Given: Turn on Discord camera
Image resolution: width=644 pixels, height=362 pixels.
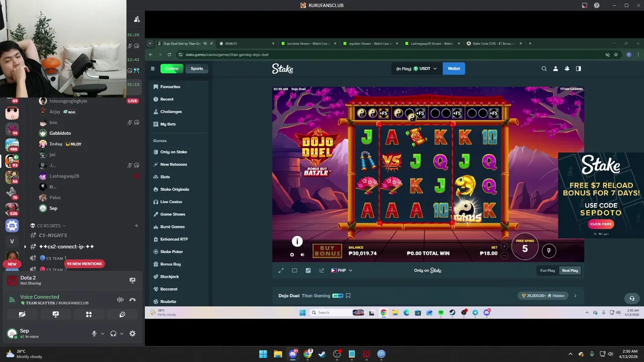Looking at the screenshot, I should click(22, 314).
